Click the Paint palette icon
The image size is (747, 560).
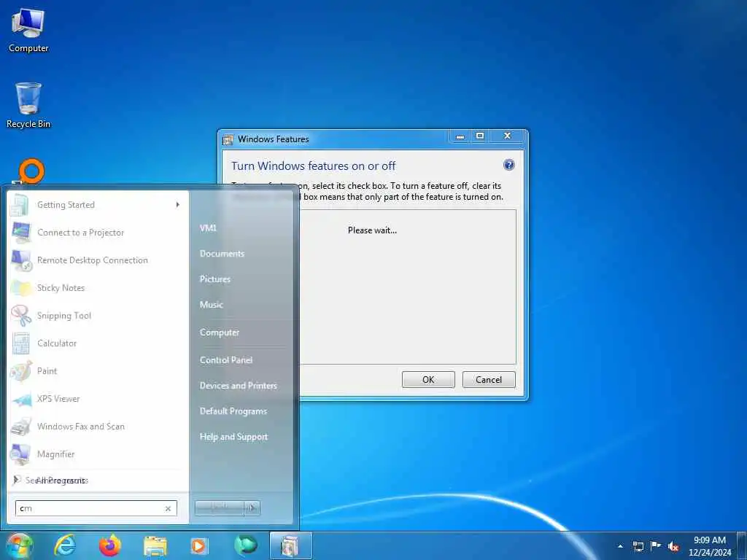click(20, 371)
